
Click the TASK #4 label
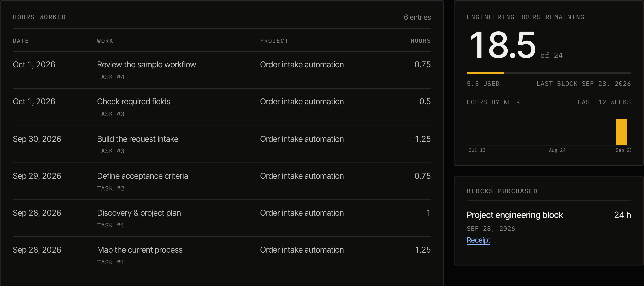(x=111, y=77)
